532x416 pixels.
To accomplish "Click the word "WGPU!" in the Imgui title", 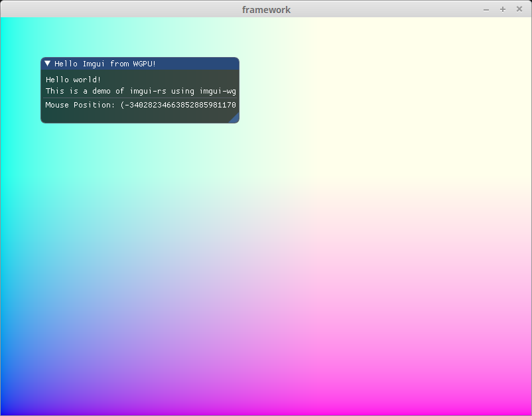I will (x=144, y=64).
